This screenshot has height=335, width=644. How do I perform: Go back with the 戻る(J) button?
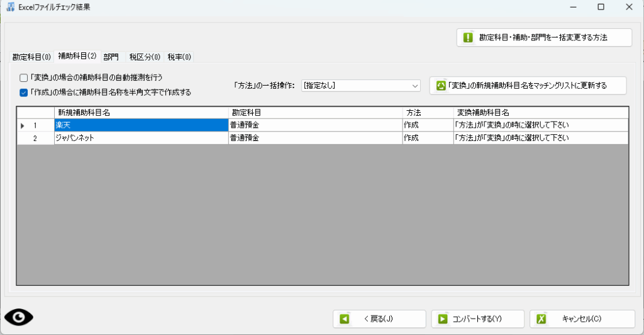click(x=379, y=319)
